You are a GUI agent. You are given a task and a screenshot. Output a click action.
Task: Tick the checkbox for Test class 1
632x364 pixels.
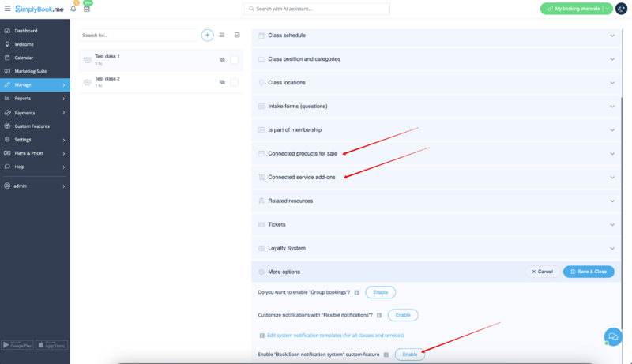235,60
